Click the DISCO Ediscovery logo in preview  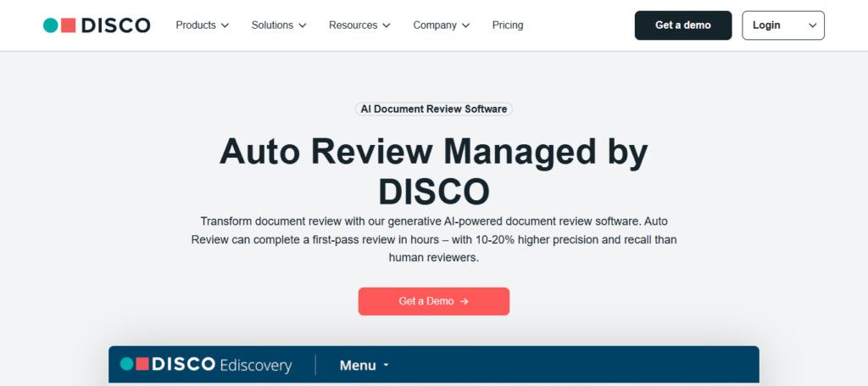pos(206,365)
